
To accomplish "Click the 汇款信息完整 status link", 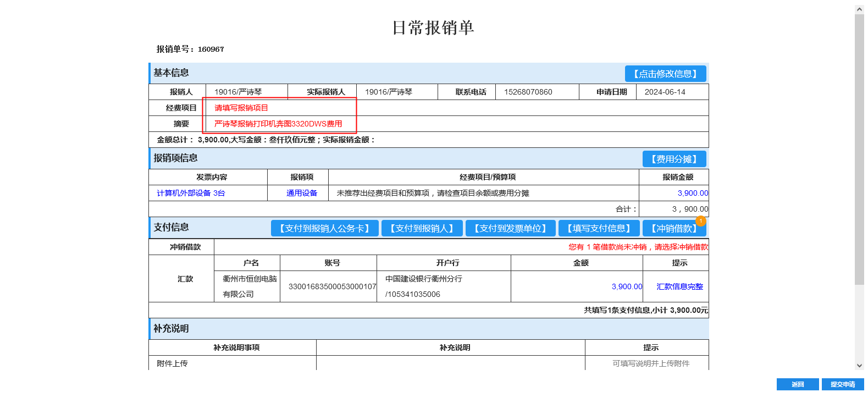I will coord(679,286).
